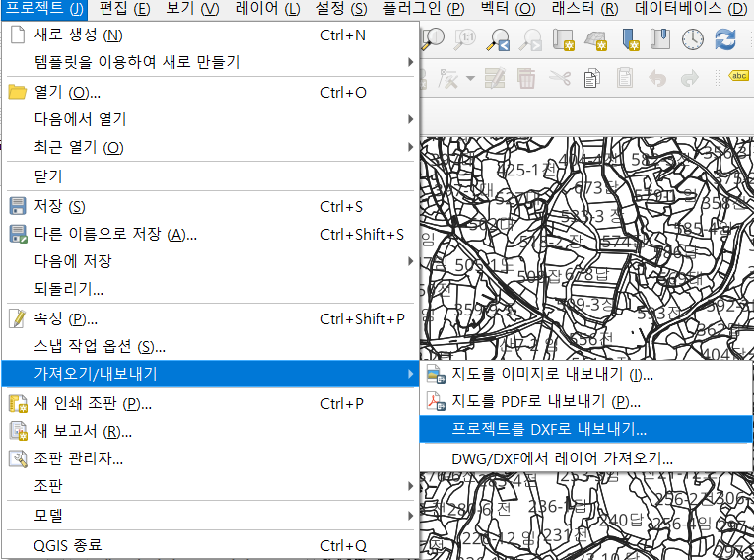The image size is (754, 560).
Task: Select QGIS 종료 menu entry
Action: [211, 545]
